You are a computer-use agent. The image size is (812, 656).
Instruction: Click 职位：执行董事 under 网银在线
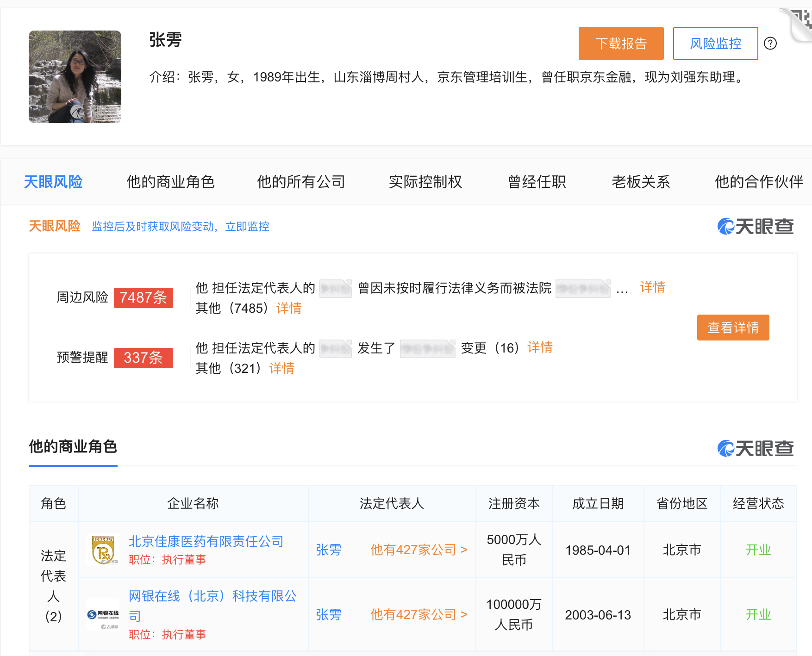[167, 635]
